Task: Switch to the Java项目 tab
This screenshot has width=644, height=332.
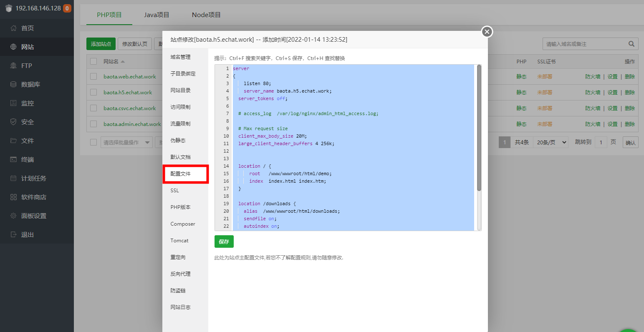Action: coord(157,15)
